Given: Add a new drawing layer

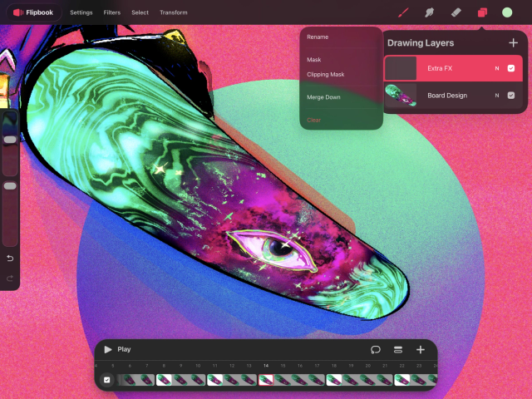Looking at the screenshot, I should pyautogui.click(x=514, y=42).
